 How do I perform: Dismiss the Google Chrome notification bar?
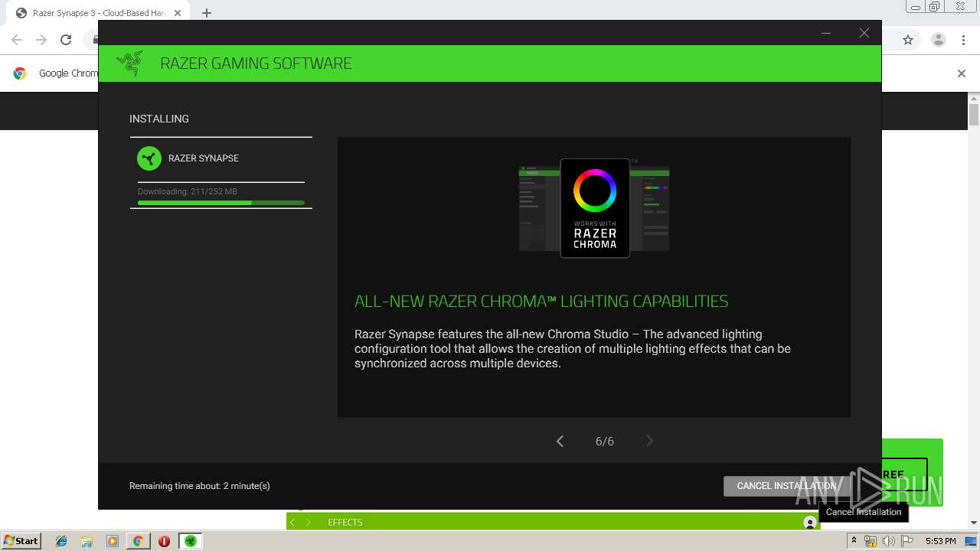click(962, 73)
